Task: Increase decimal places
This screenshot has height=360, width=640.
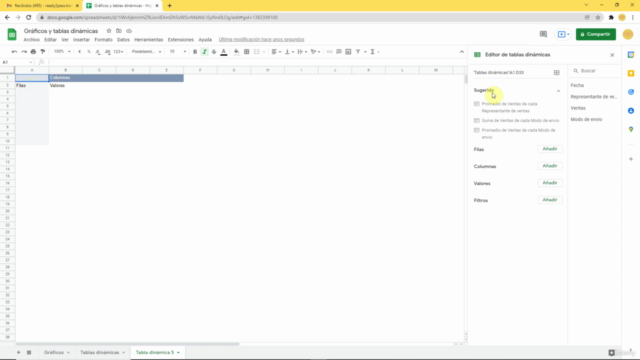Action: (107, 52)
